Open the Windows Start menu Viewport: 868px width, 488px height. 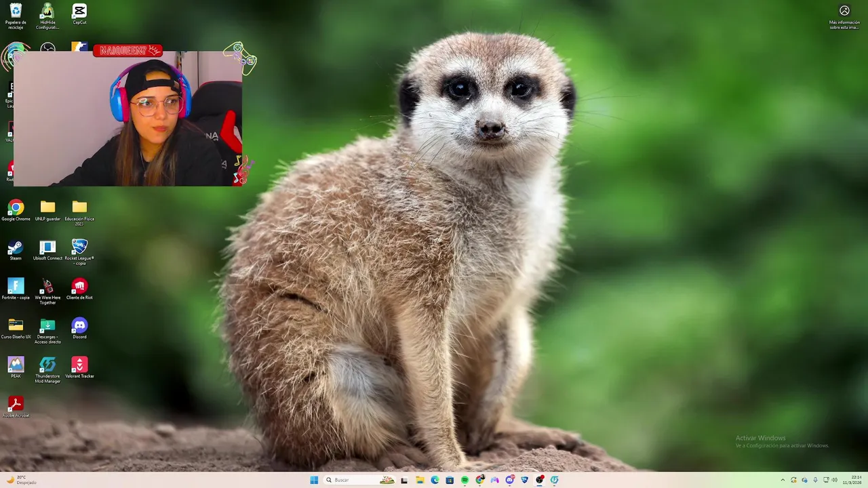pos(314,480)
